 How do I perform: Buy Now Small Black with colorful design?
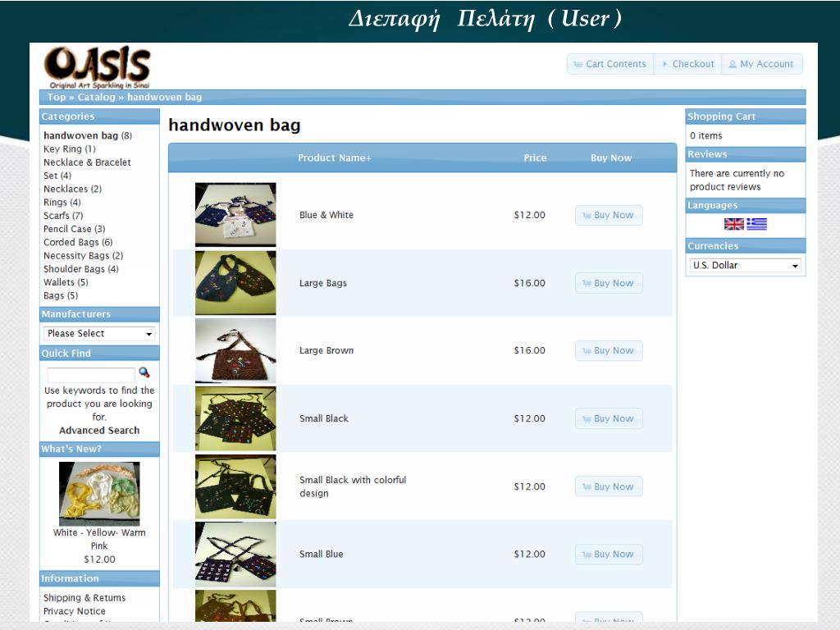(x=609, y=486)
